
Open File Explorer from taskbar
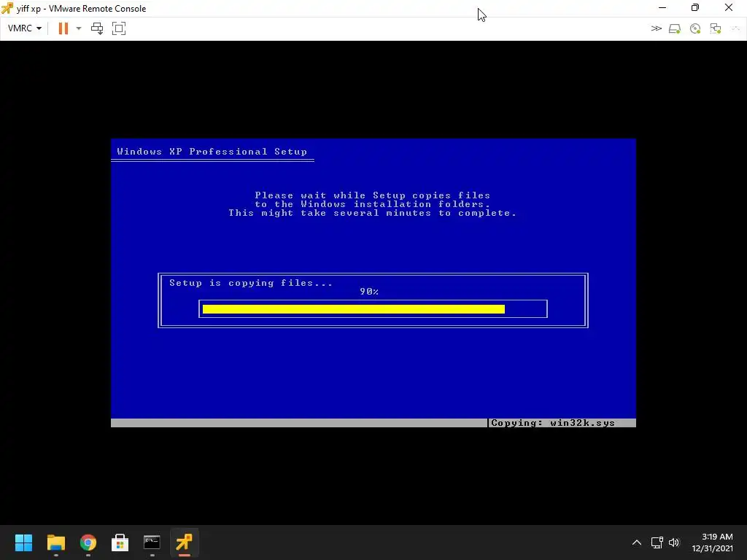coord(55,542)
